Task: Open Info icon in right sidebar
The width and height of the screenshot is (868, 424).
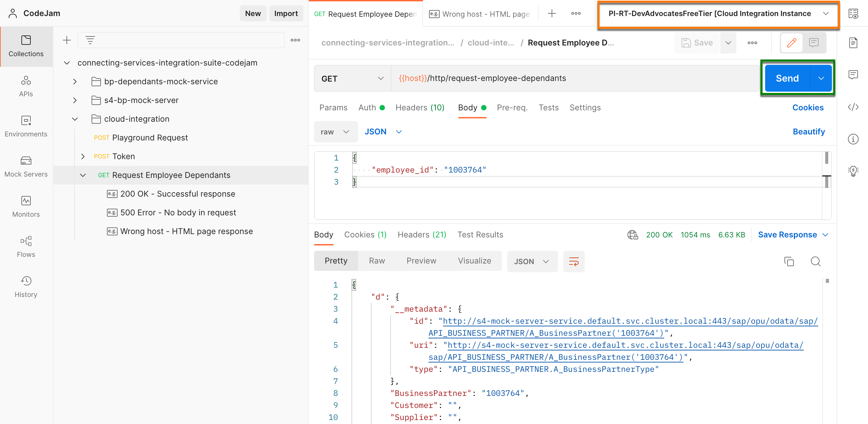Action: (x=853, y=139)
